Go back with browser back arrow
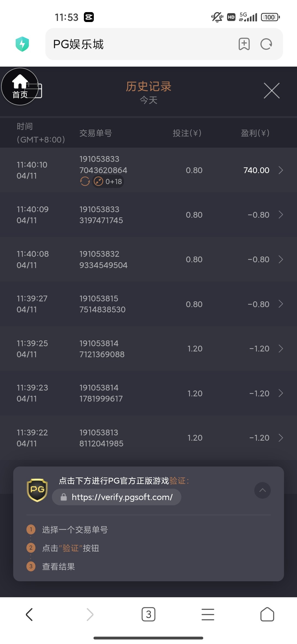This screenshot has height=644, width=297. click(x=29, y=614)
